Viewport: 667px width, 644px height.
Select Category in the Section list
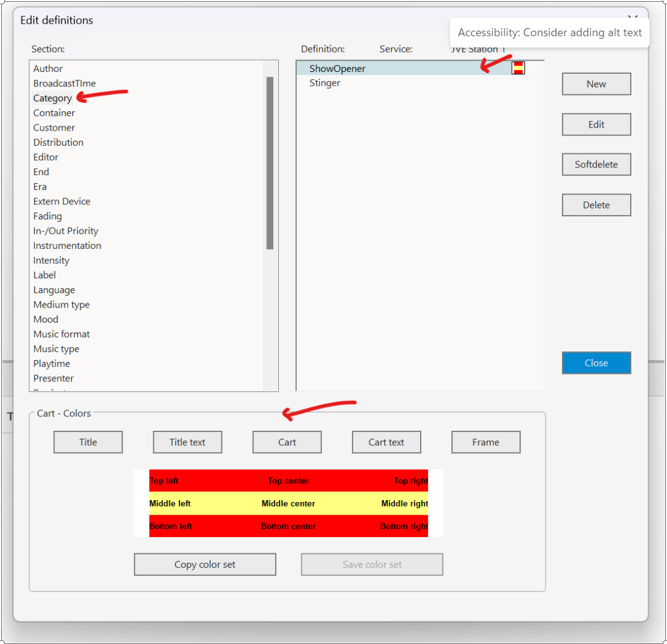tap(53, 98)
